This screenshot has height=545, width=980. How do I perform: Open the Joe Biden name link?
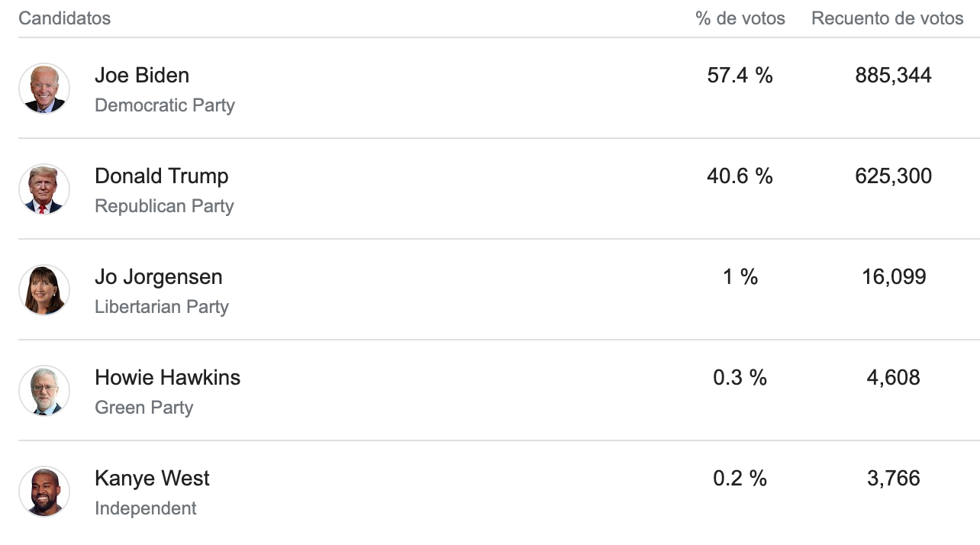click(x=142, y=76)
